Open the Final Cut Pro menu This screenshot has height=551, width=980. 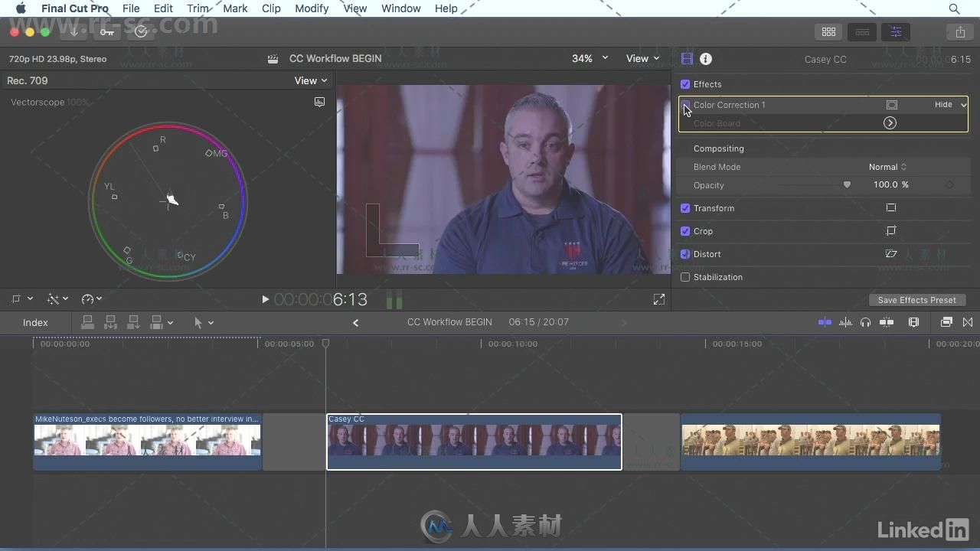click(x=75, y=8)
